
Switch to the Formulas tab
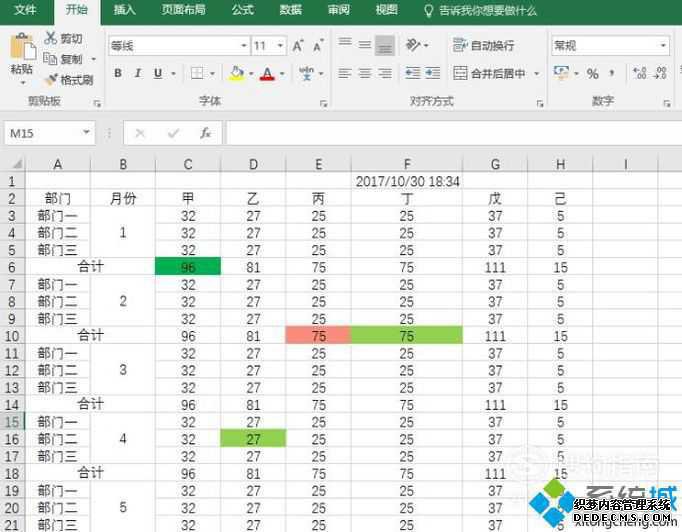tap(243, 10)
